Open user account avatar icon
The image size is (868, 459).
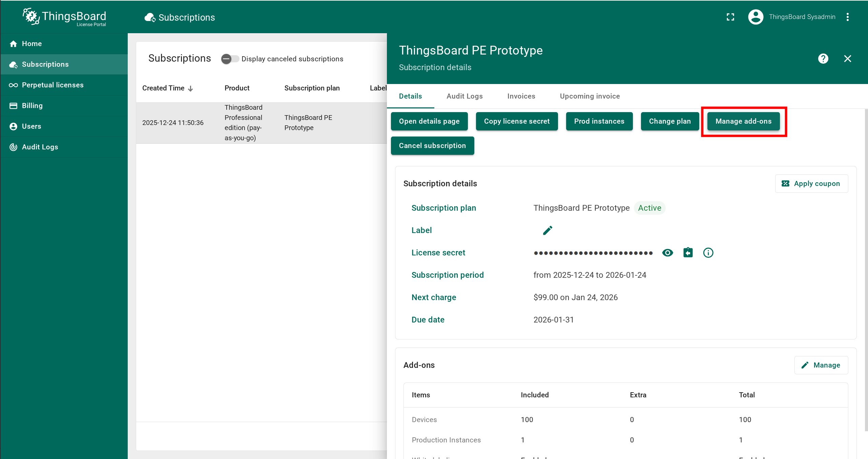tap(756, 17)
